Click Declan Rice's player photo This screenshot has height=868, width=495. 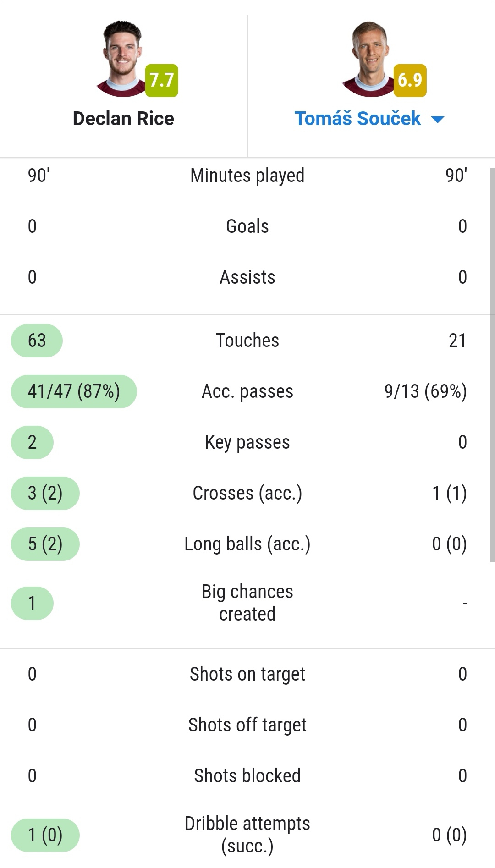(x=121, y=59)
